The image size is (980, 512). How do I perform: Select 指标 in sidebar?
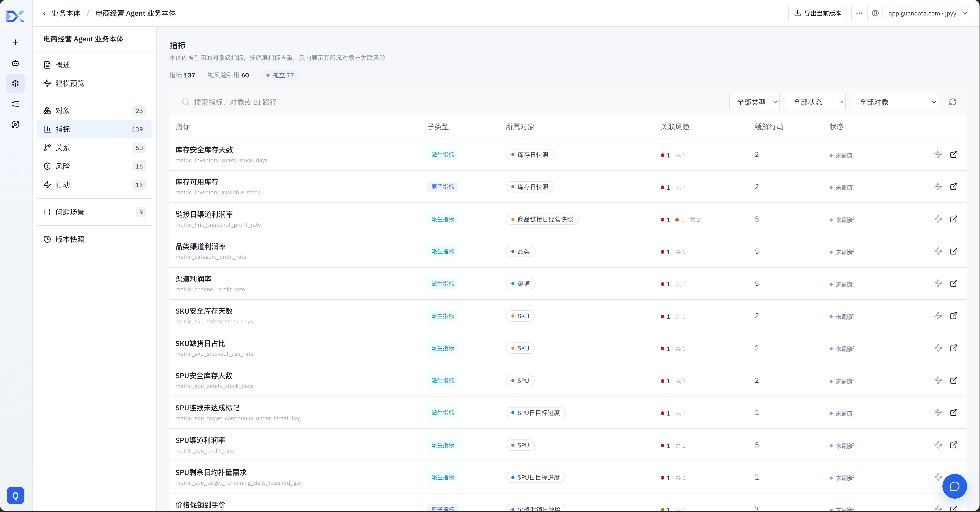[94, 129]
